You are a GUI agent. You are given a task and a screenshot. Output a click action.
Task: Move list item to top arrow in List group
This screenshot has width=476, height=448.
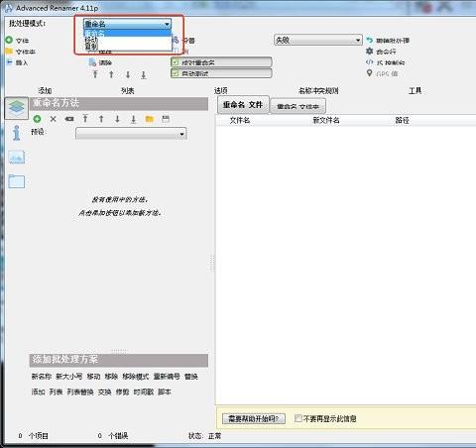pyautogui.click(x=95, y=74)
